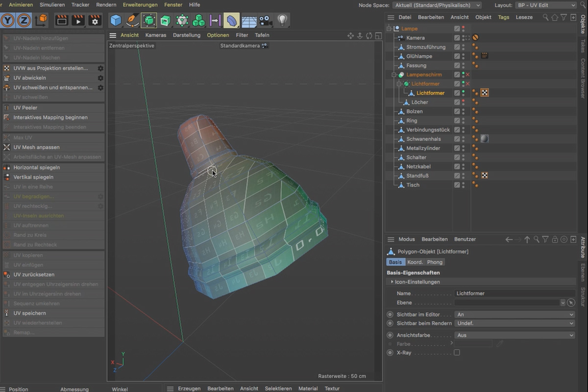Add a blue cube primitive object
The image size is (588, 392).
click(116, 20)
